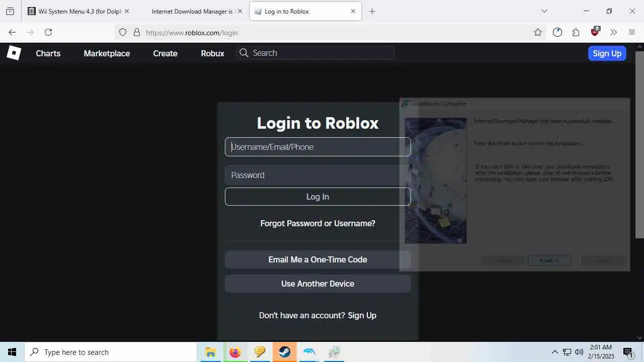Open the notification center icon
Image resolution: width=644 pixels, height=362 pixels.
[x=628, y=352]
